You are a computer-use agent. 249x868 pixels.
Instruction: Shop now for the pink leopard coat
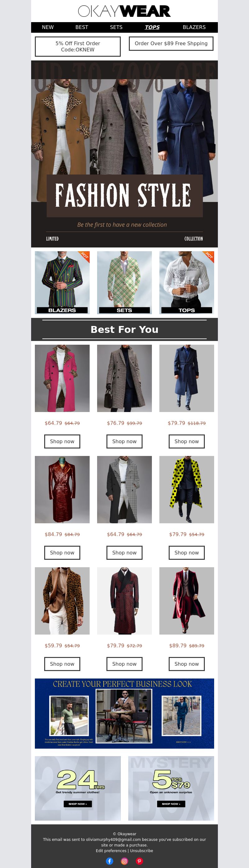(x=62, y=441)
